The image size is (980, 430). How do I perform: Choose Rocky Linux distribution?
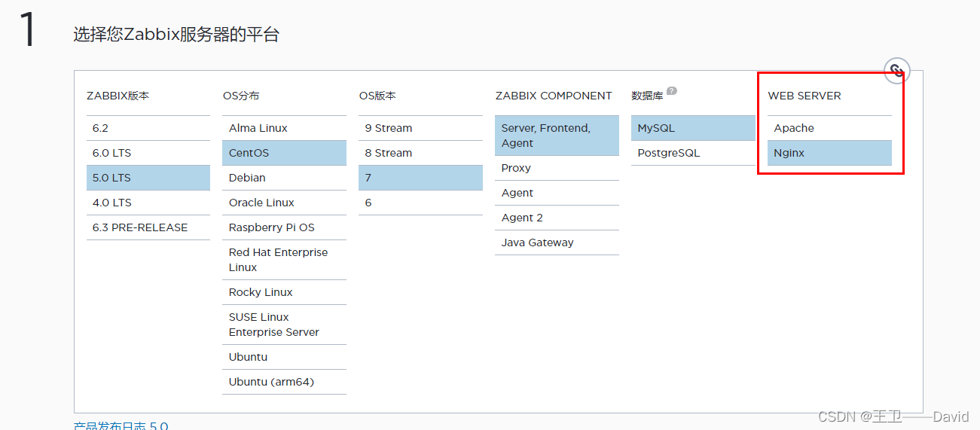click(285, 292)
